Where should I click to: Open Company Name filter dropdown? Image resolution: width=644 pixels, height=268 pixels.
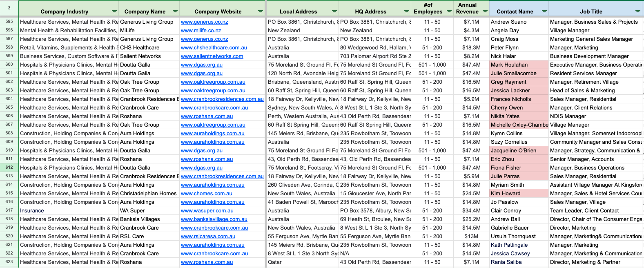[x=175, y=12]
